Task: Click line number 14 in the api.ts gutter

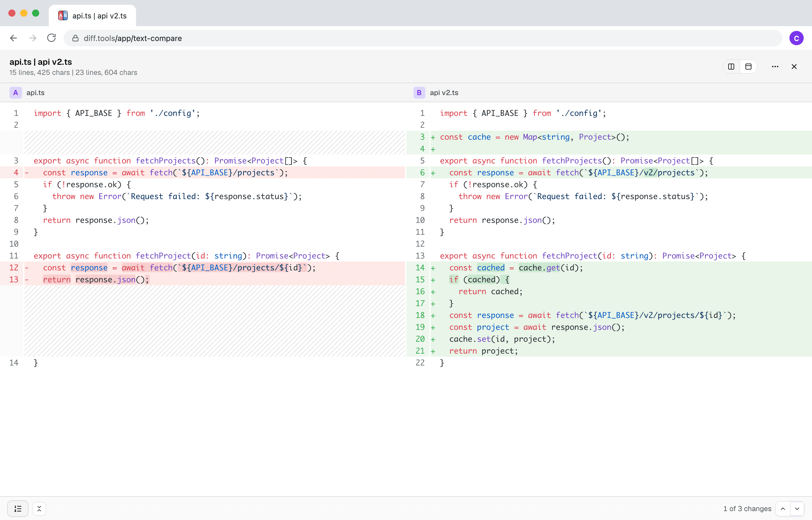Action: tap(14, 363)
